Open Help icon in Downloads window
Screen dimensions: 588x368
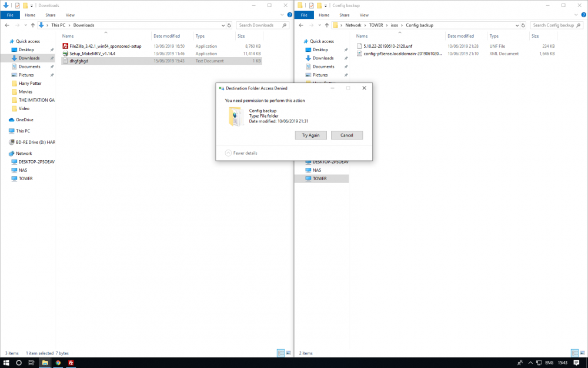pyautogui.click(x=289, y=15)
